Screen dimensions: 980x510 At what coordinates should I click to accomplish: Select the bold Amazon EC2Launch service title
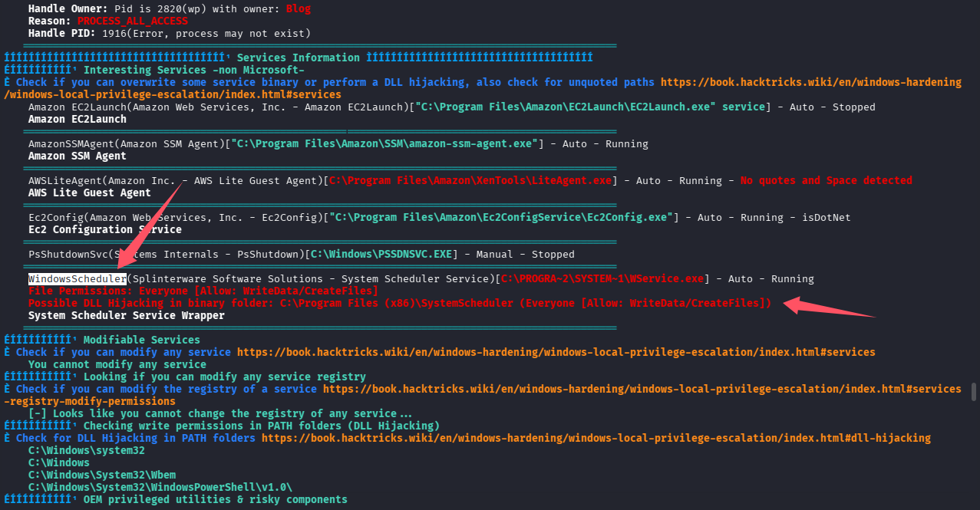[x=77, y=119]
